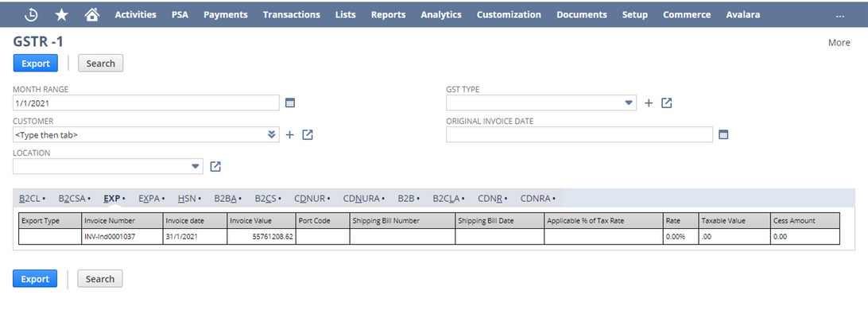The height and width of the screenshot is (314, 868).
Task: Open the Activities menu
Action: (x=136, y=15)
